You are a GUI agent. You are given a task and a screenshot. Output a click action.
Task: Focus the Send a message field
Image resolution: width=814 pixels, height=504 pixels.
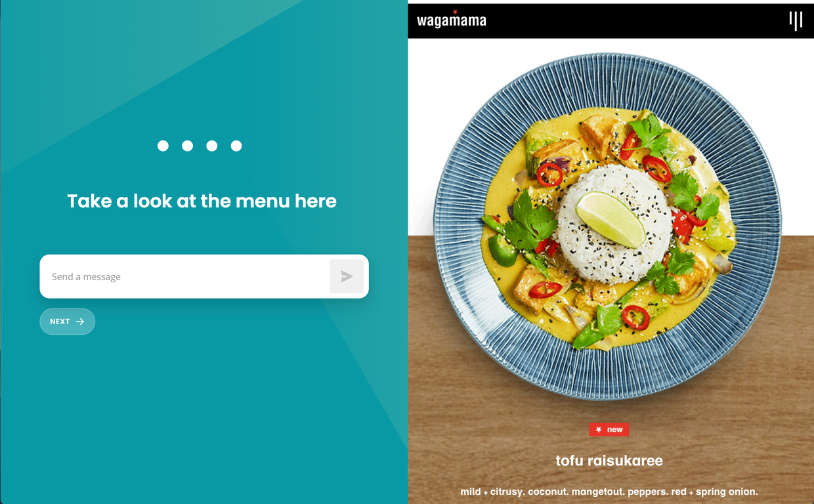click(x=185, y=277)
